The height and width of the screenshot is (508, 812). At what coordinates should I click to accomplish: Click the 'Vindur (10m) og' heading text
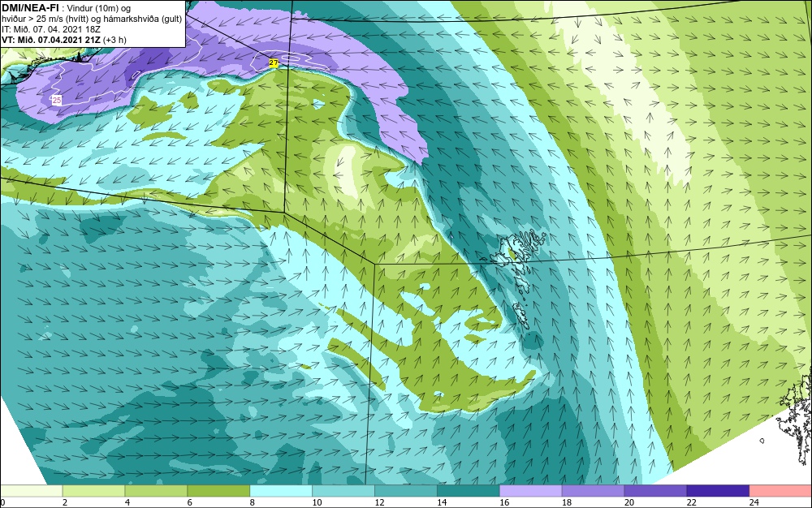pyautogui.click(x=99, y=8)
